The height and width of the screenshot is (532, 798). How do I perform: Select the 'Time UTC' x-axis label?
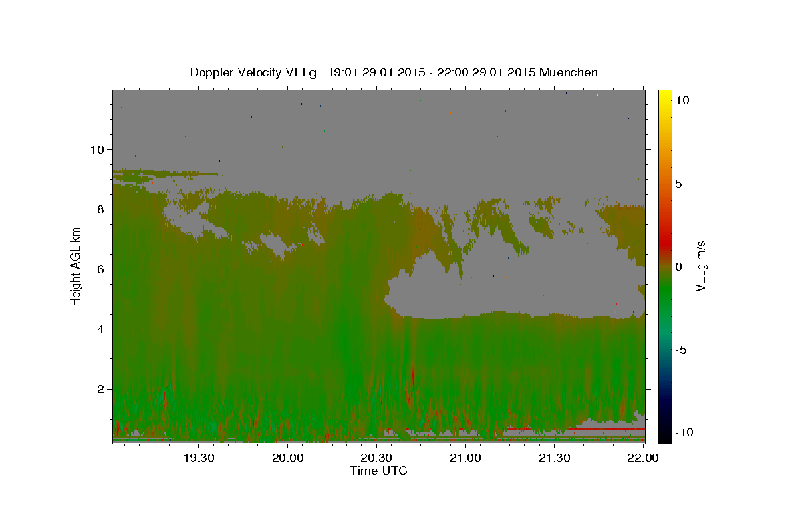pyautogui.click(x=378, y=471)
